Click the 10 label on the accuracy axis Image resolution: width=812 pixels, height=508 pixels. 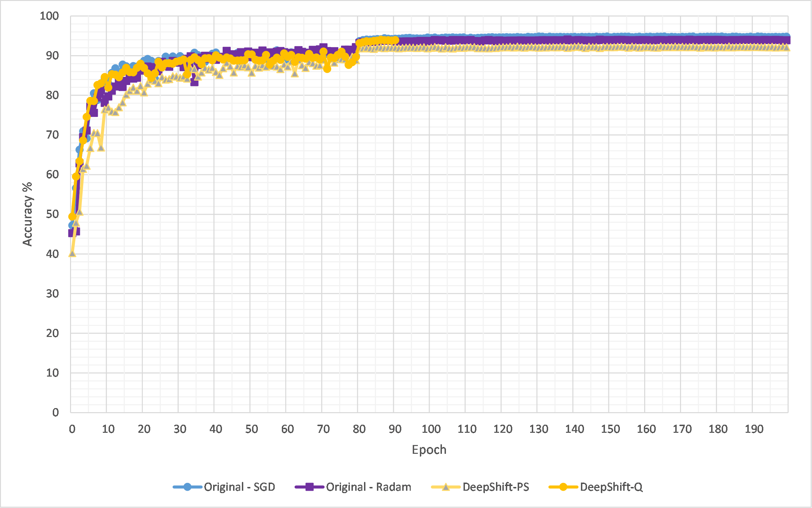pyautogui.click(x=52, y=373)
